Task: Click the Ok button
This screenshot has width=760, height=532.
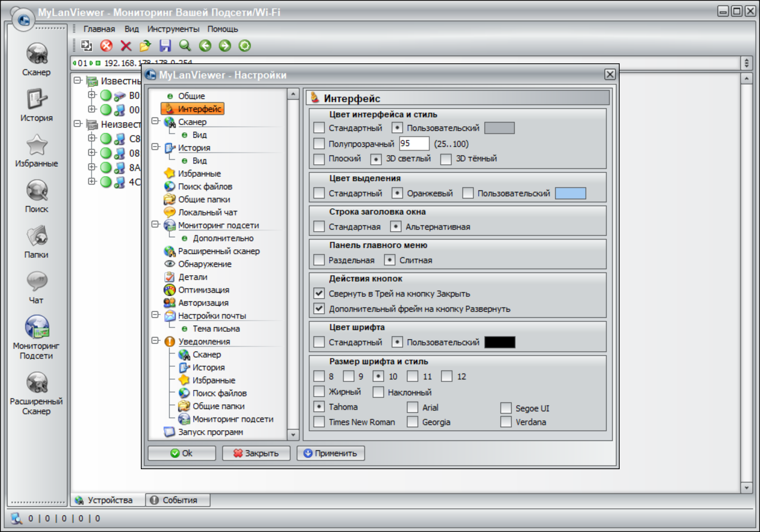Action: pyautogui.click(x=181, y=453)
